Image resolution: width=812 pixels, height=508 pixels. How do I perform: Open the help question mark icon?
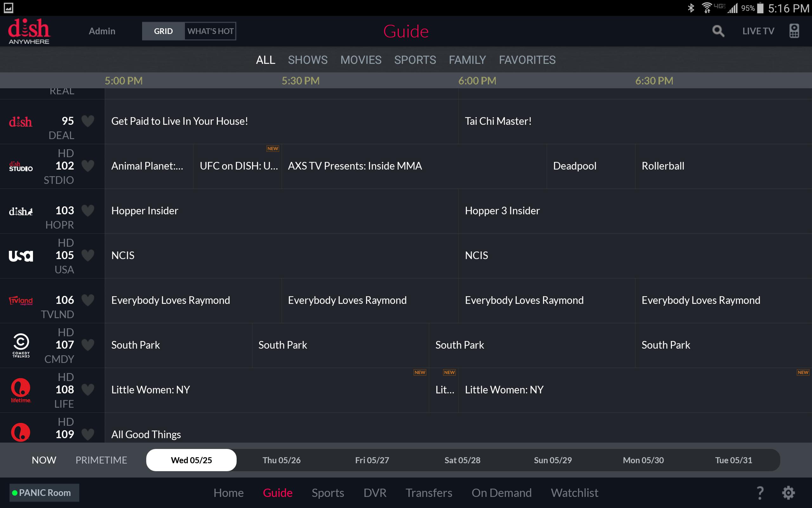point(760,493)
